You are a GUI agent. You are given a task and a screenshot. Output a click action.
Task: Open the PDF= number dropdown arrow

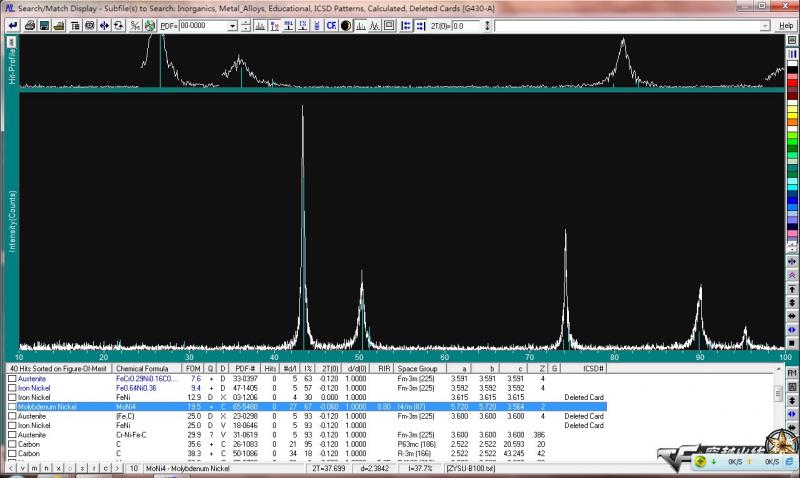[x=232, y=25]
